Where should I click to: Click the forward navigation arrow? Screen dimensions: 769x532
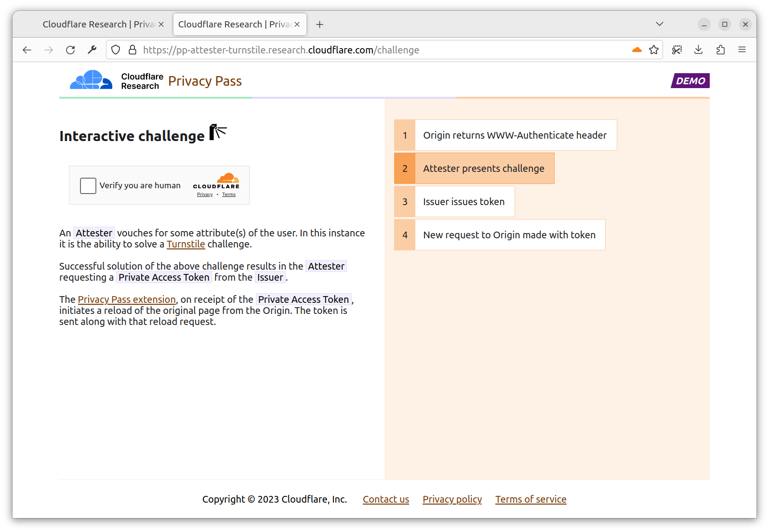click(49, 50)
